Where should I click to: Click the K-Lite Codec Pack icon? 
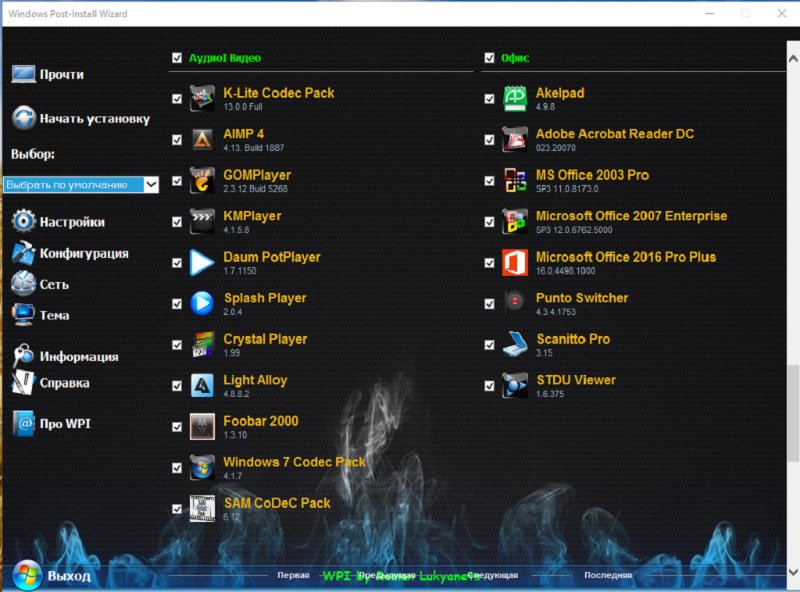point(202,98)
